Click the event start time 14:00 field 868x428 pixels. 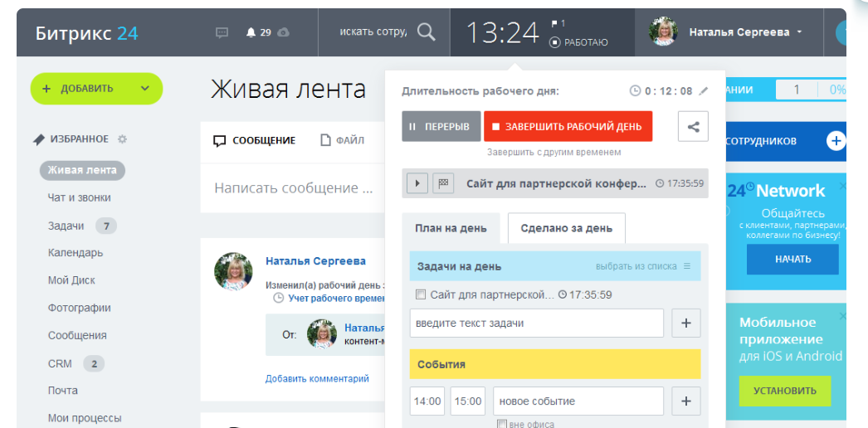pos(427,401)
